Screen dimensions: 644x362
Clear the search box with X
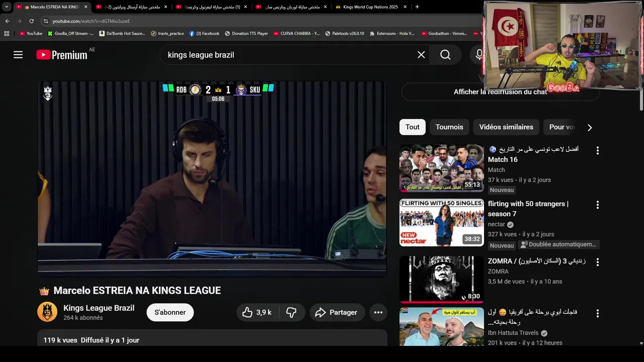pyautogui.click(x=421, y=55)
